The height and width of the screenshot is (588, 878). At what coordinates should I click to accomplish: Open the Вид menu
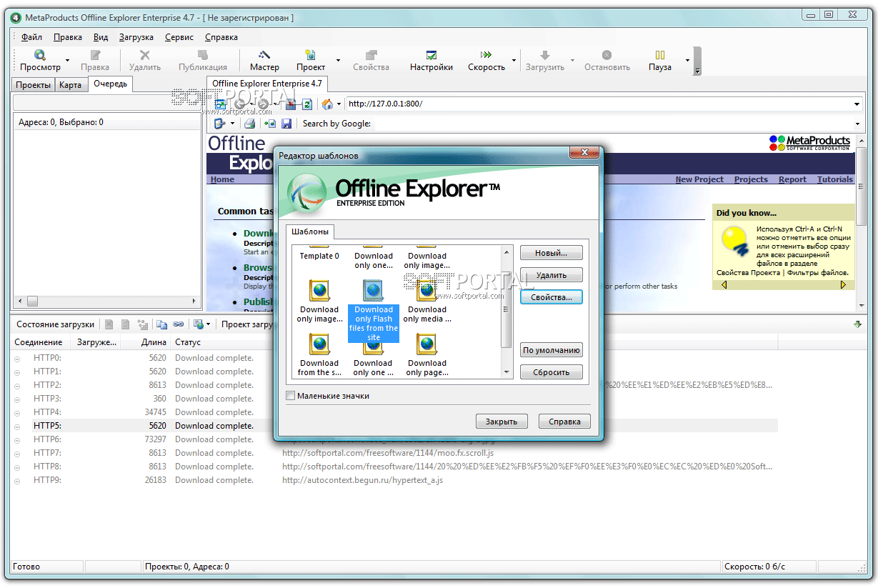click(x=101, y=37)
